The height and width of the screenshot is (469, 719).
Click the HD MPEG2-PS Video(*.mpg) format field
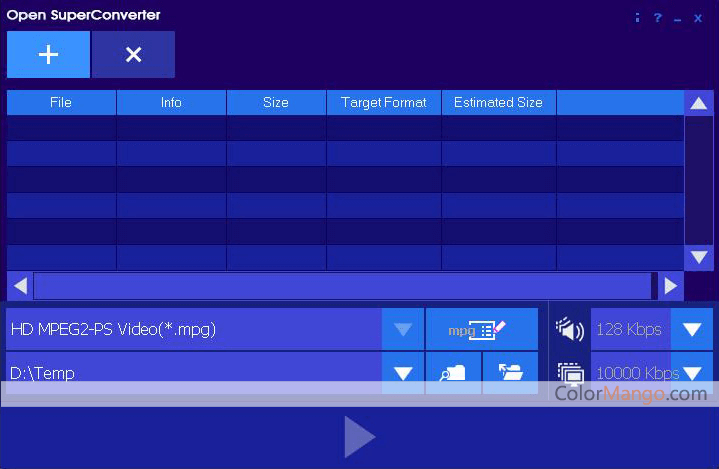point(194,329)
